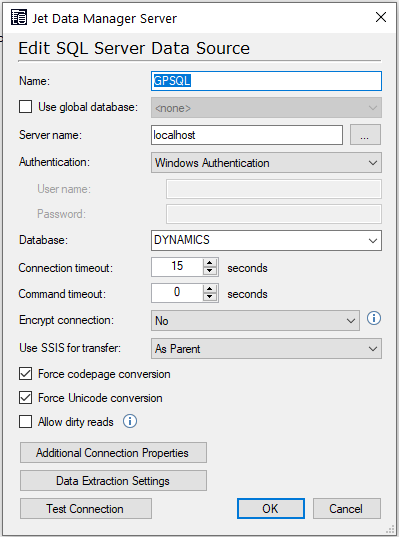The height and width of the screenshot is (537, 399).
Task: Click the Cancel button
Action: 347,509
